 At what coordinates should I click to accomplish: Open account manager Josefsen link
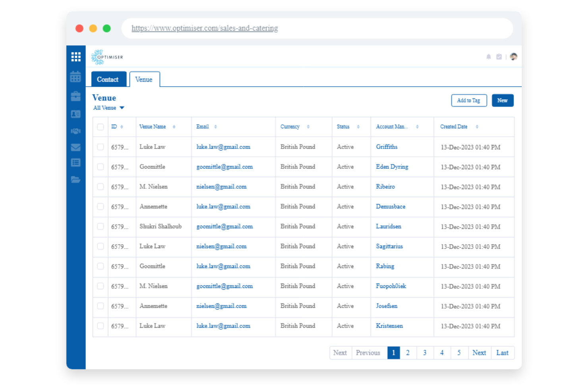coord(387,306)
